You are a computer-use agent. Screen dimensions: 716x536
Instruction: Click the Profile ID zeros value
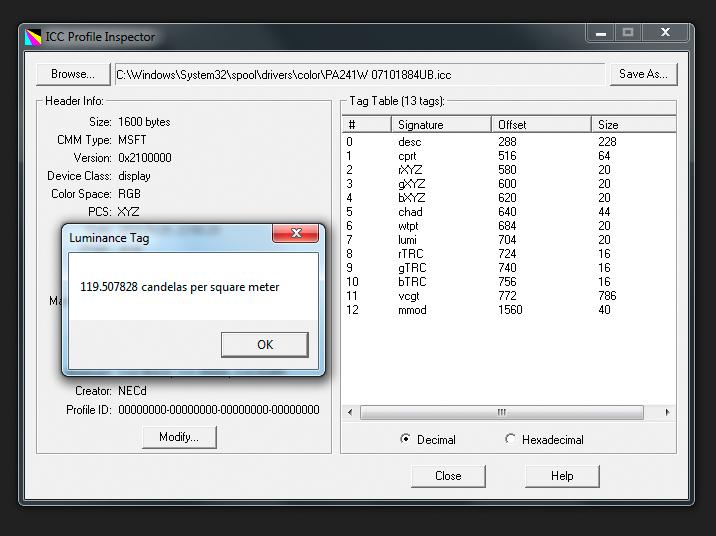[x=219, y=410]
